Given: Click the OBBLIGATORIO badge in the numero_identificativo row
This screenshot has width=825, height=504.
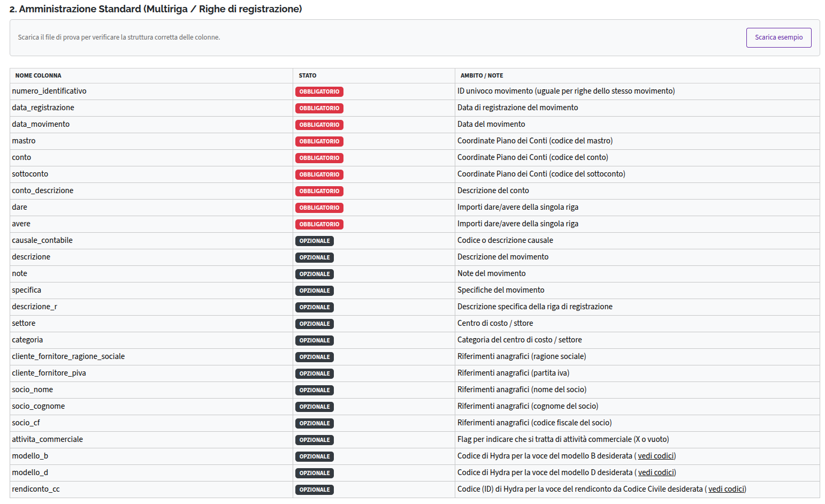Looking at the screenshot, I should coord(319,91).
